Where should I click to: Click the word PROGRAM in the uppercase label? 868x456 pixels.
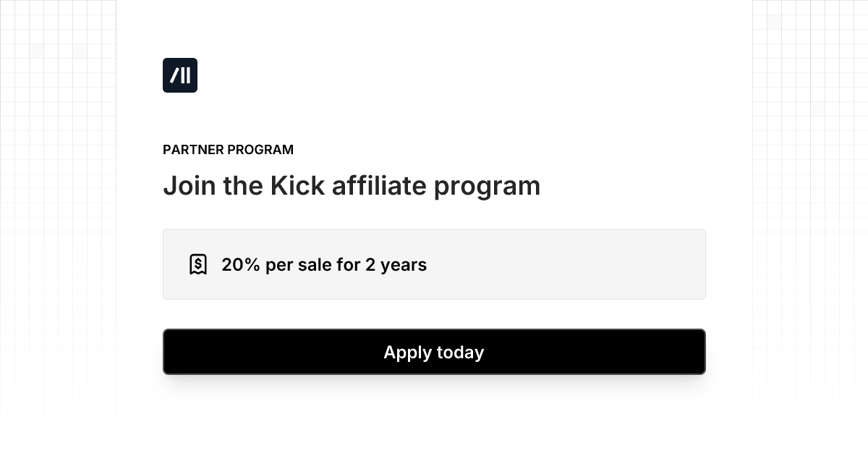(260, 150)
